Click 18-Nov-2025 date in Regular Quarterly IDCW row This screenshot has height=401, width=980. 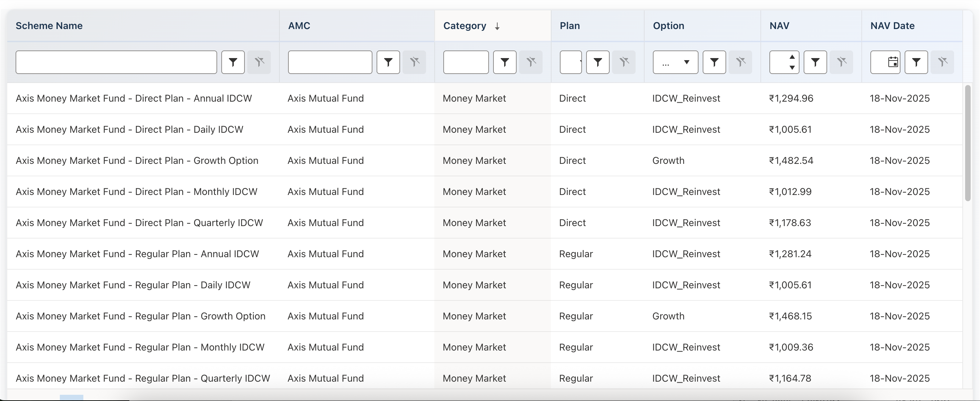coord(899,379)
